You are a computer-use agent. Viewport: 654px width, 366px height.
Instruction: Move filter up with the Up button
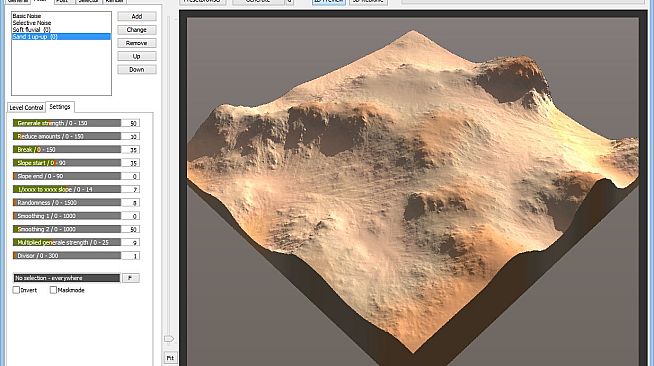137,56
